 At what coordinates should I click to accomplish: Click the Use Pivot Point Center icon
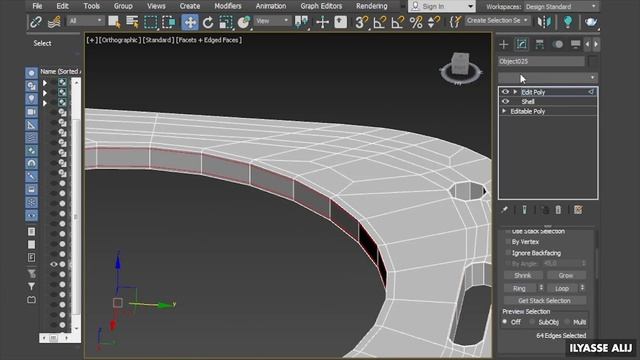(x=301, y=22)
